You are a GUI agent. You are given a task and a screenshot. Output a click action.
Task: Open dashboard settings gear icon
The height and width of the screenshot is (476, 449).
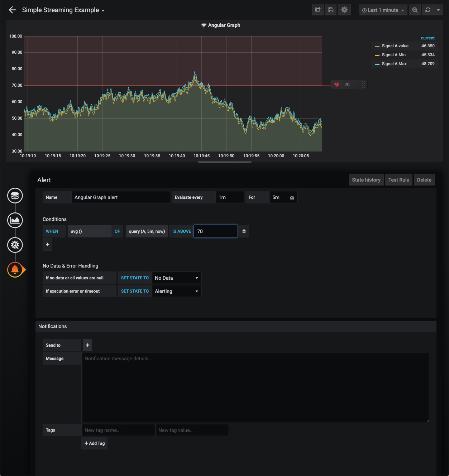(x=344, y=10)
